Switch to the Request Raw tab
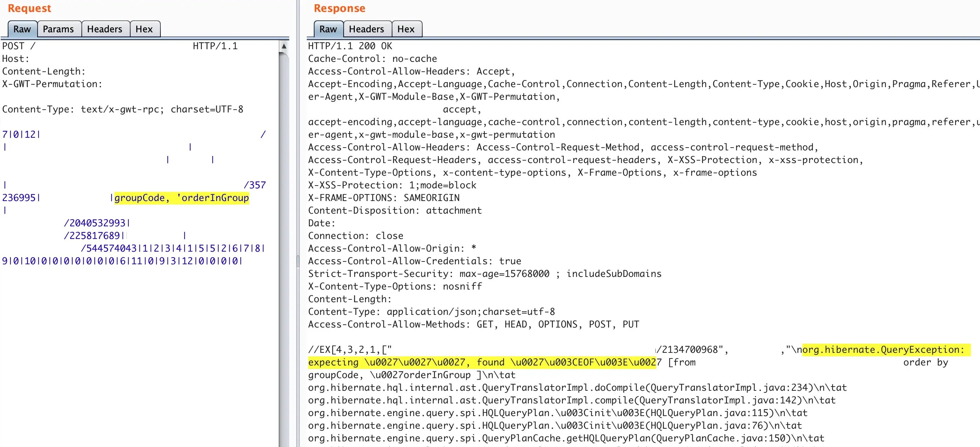 (22, 29)
